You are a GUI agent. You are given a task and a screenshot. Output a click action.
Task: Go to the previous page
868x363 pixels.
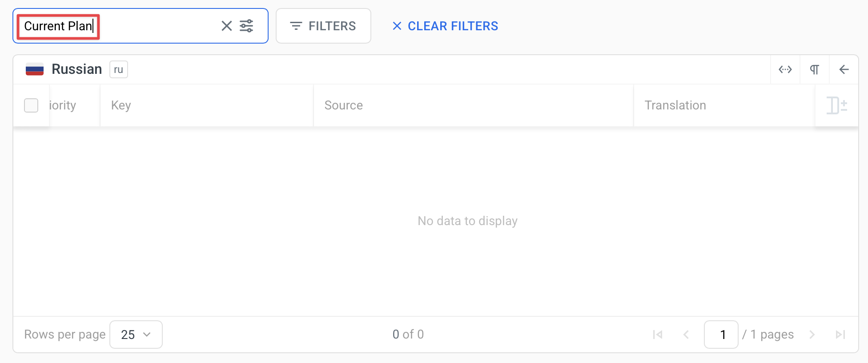click(686, 335)
